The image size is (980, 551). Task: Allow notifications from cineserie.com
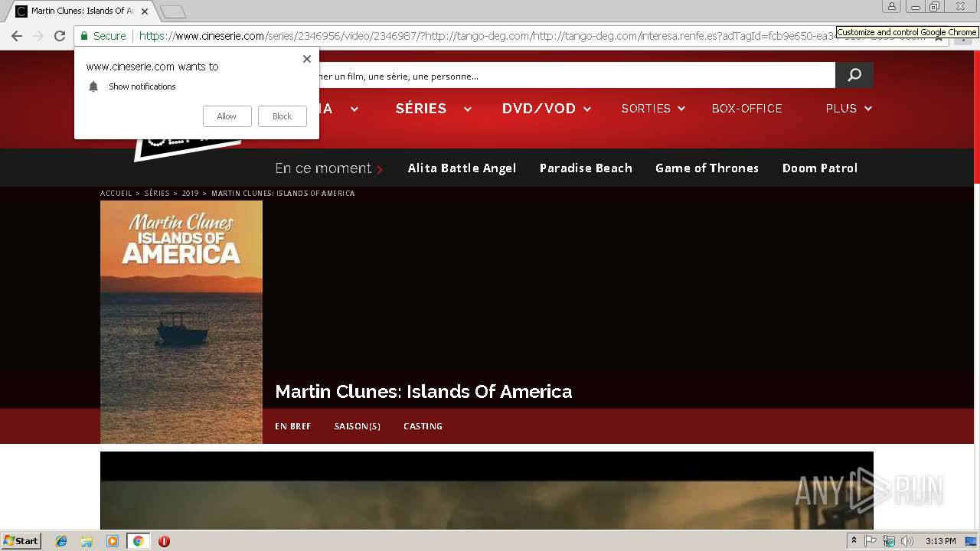click(227, 116)
